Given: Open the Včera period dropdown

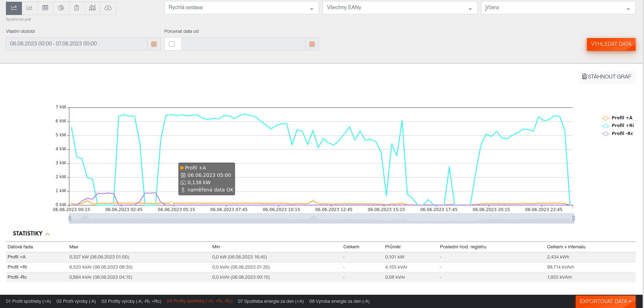Looking at the screenshot, I should coord(558,8).
